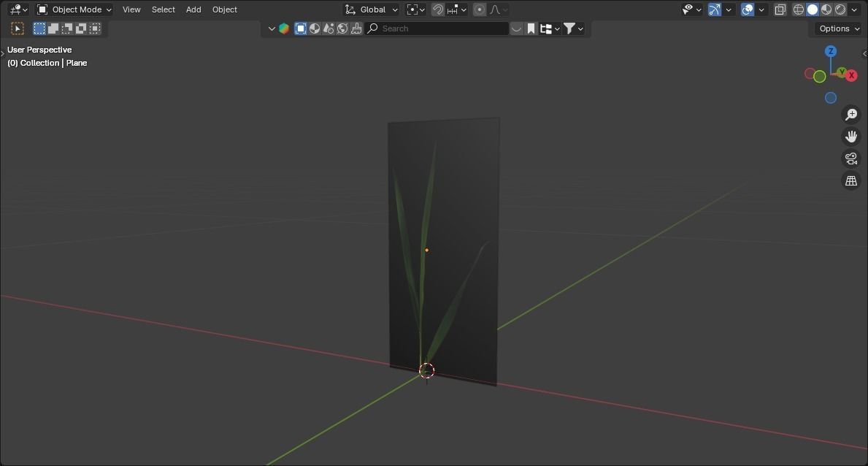Toggle proportional editing
Viewport: 868px width, 466px height.
pyautogui.click(x=480, y=9)
